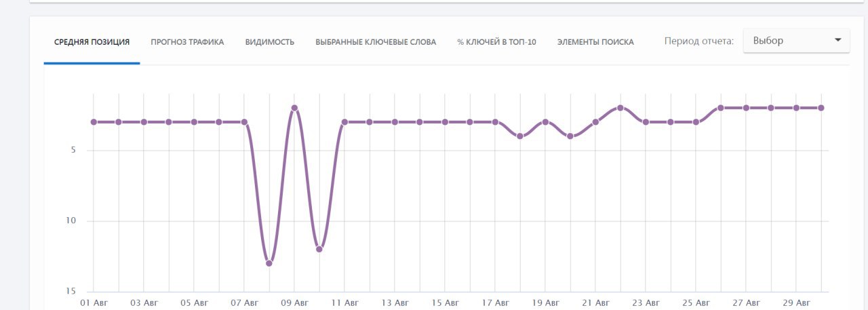Switch to % ключей в ТОП-10 tab

[496, 42]
